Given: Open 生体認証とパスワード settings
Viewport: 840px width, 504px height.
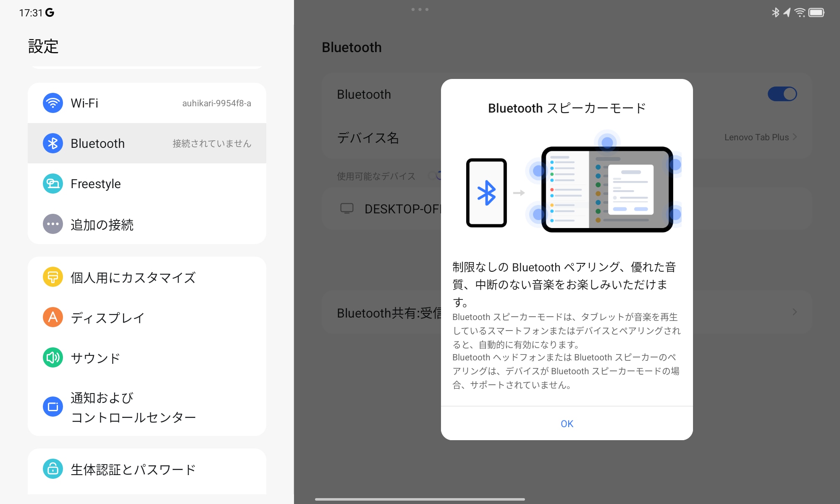Looking at the screenshot, I should (147, 469).
